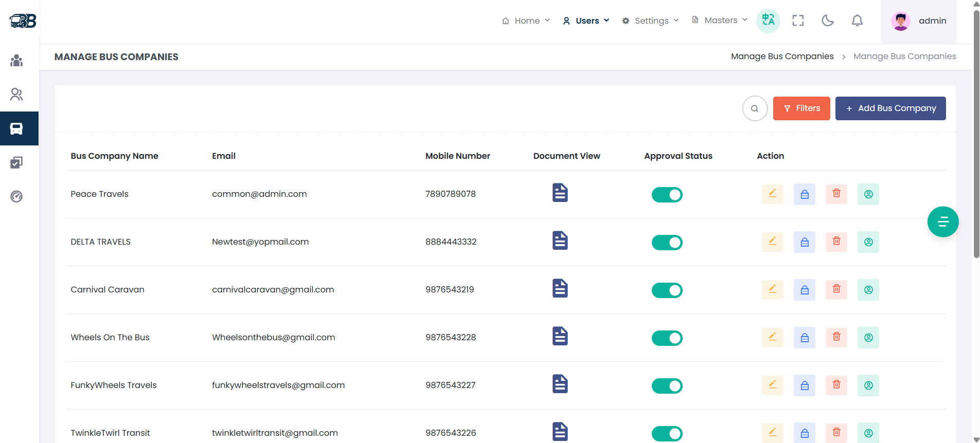
Task: Open the admin profile menu
Action: 918,21
